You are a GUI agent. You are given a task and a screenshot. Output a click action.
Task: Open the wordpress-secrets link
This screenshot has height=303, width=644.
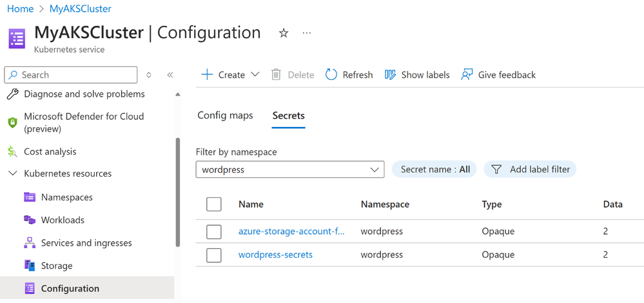point(276,255)
